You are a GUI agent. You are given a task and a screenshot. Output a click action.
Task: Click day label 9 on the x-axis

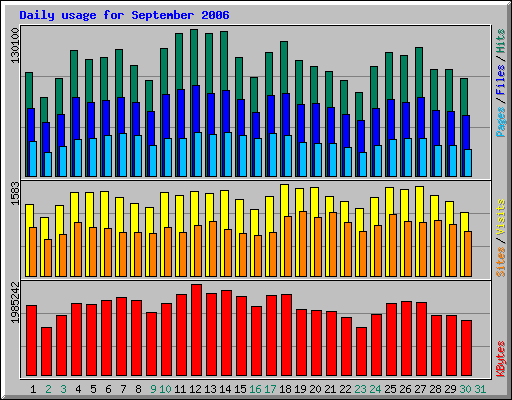[153, 389]
